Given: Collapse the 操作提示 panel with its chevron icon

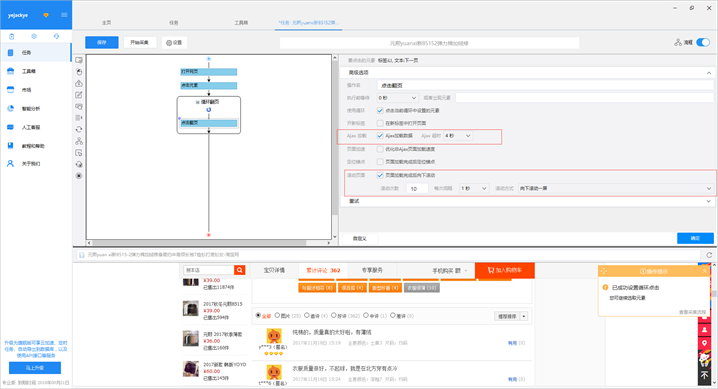Looking at the screenshot, I should click(705, 271).
